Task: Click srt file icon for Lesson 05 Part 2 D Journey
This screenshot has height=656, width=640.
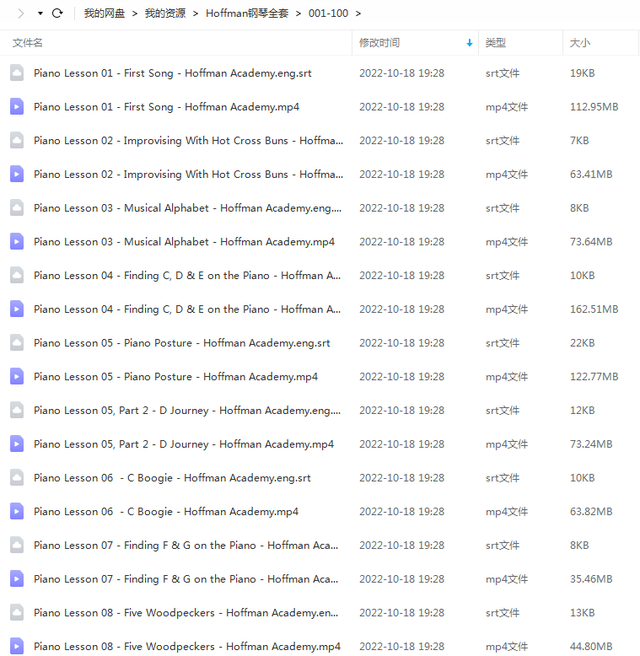Action: click(17, 410)
